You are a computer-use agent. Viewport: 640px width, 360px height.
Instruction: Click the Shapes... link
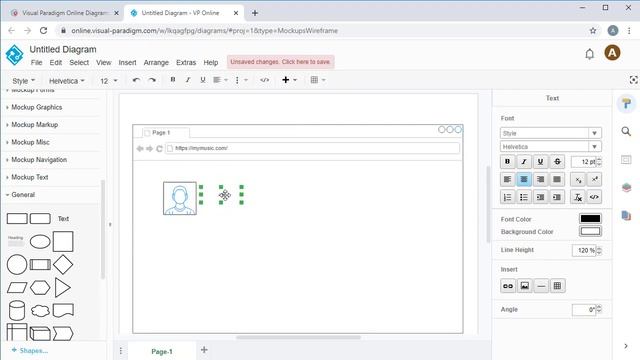30,351
